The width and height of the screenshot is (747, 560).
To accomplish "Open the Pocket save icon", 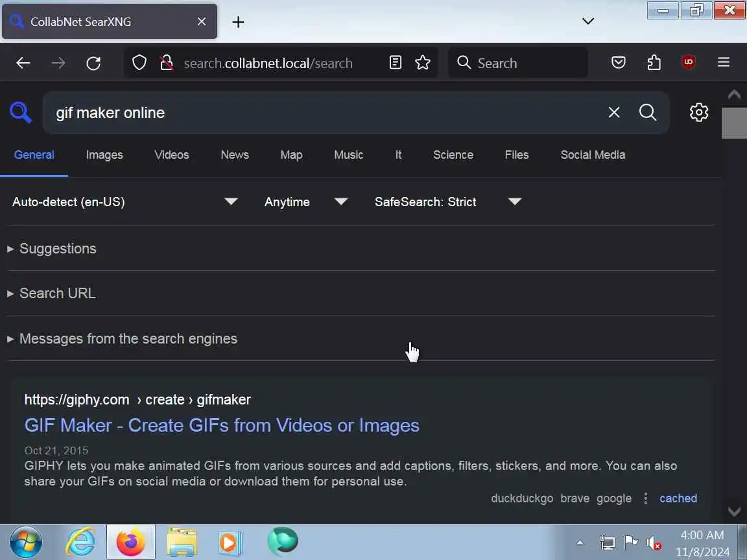I will [x=619, y=62].
